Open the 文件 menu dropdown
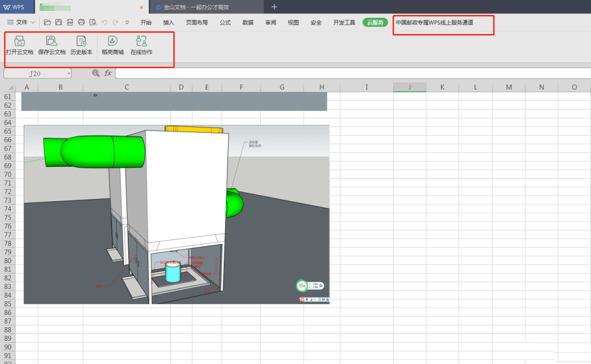 pyautogui.click(x=21, y=22)
